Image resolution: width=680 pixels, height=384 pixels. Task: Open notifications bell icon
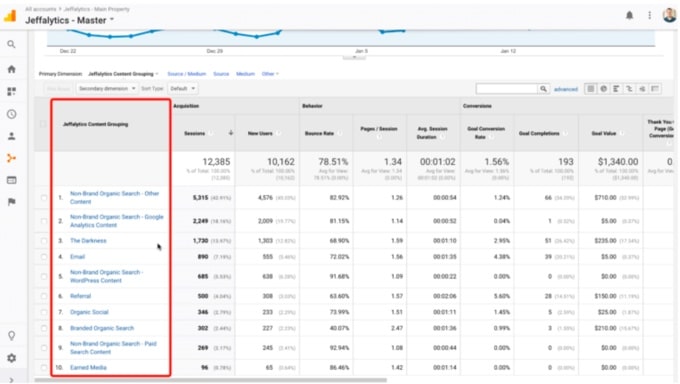(629, 16)
